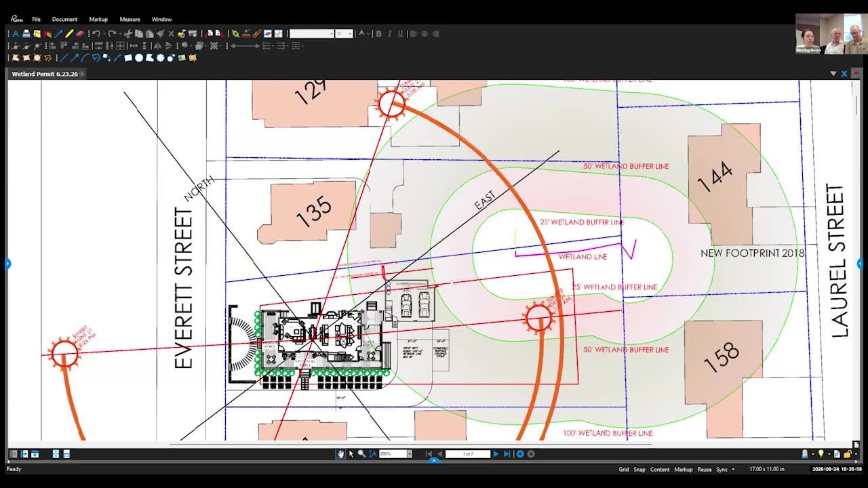Pick the Arc tool
The image size is (868, 488).
coord(85,58)
